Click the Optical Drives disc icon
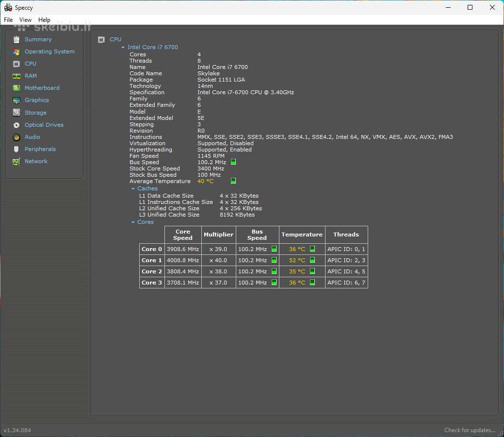 click(16, 125)
